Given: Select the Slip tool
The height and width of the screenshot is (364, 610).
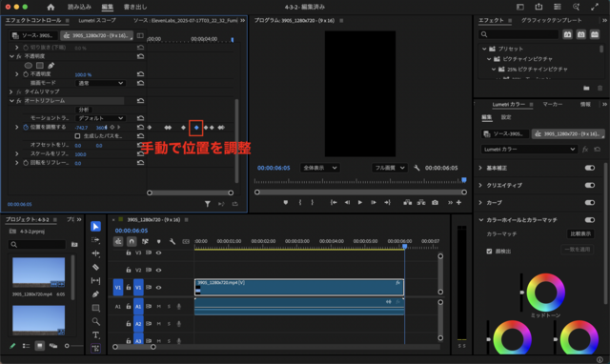Looking at the screenshot, I should click(95, 280).
